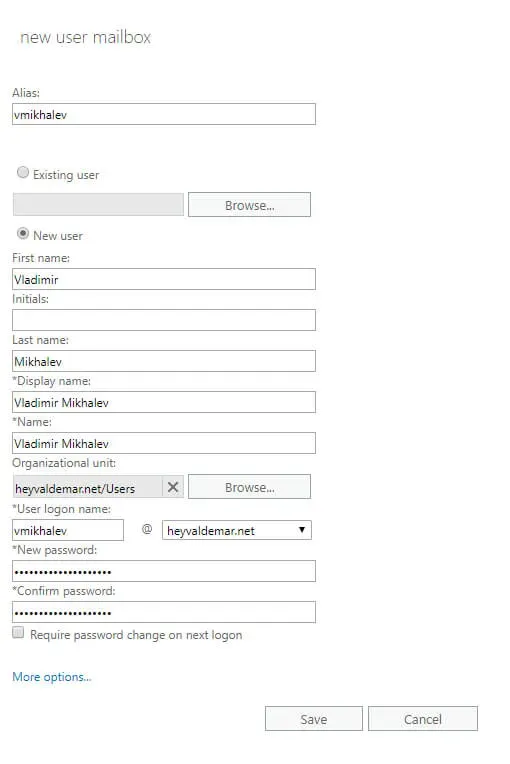
Task: Click the 'Existing user' label text
Action: pos(66,174)
